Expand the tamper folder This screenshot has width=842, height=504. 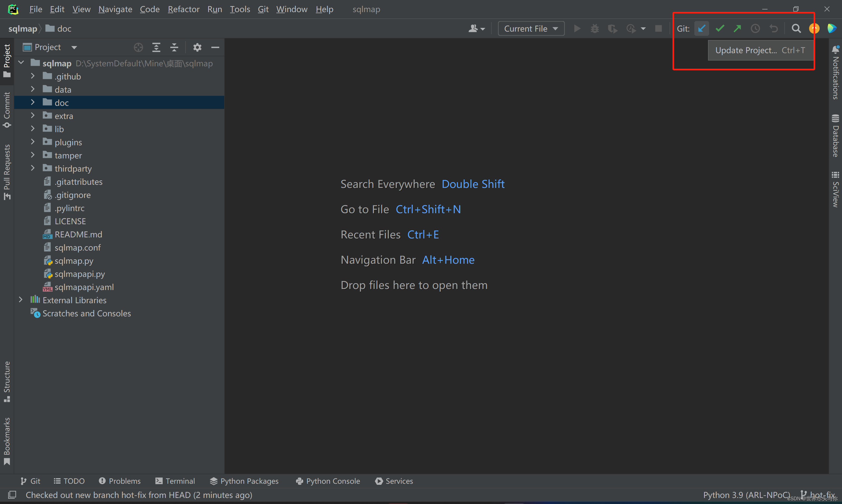coord(33,155)
